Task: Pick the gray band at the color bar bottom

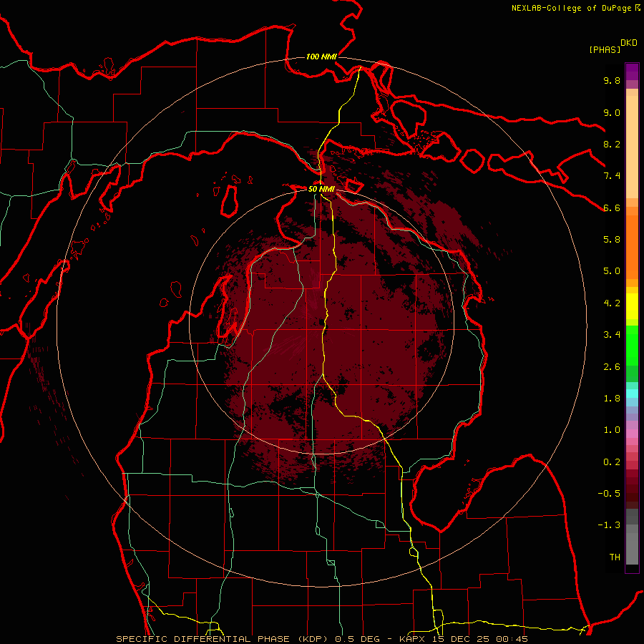Action: 632,549
